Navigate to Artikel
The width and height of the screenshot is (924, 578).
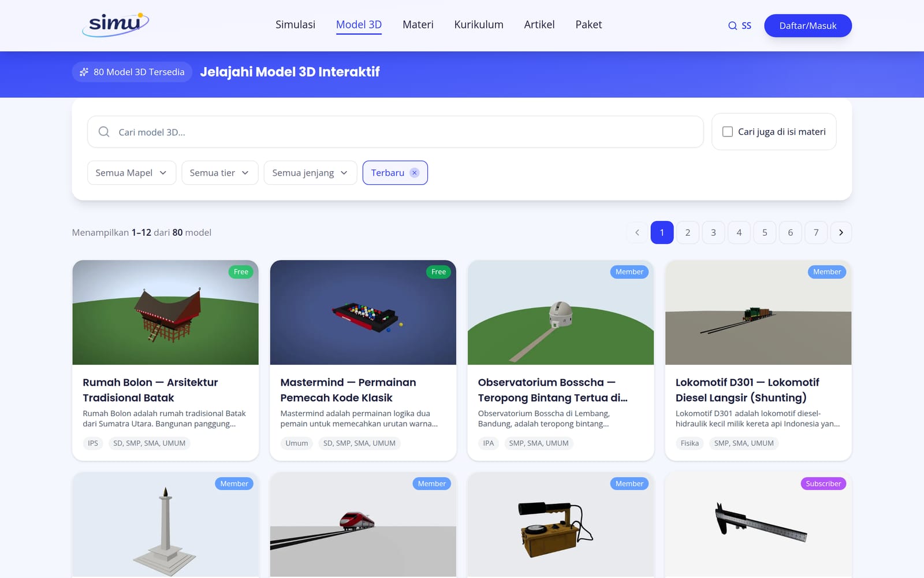[x=539, y=24]
